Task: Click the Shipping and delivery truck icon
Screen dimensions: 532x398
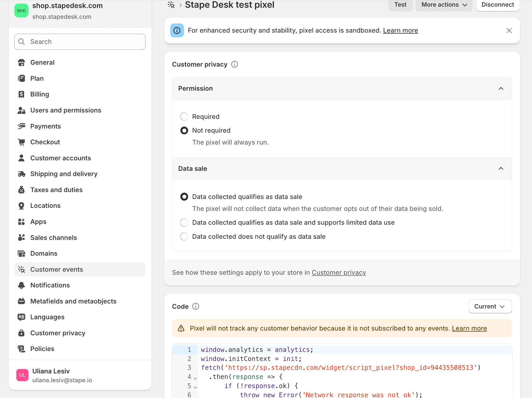Action: click(21, 174)
